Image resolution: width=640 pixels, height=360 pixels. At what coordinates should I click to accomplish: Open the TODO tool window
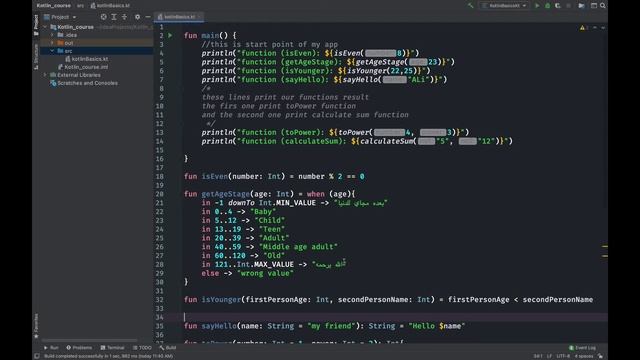[x=142, y=348]
